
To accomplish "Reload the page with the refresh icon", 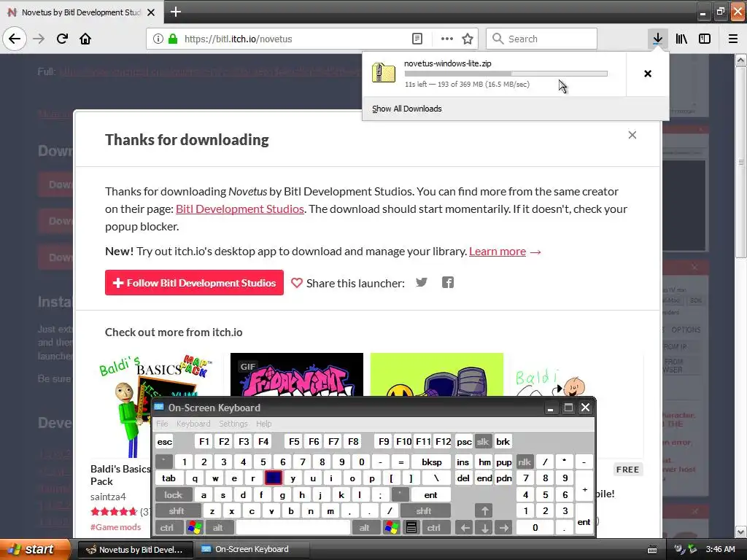I will pos(62,39).
